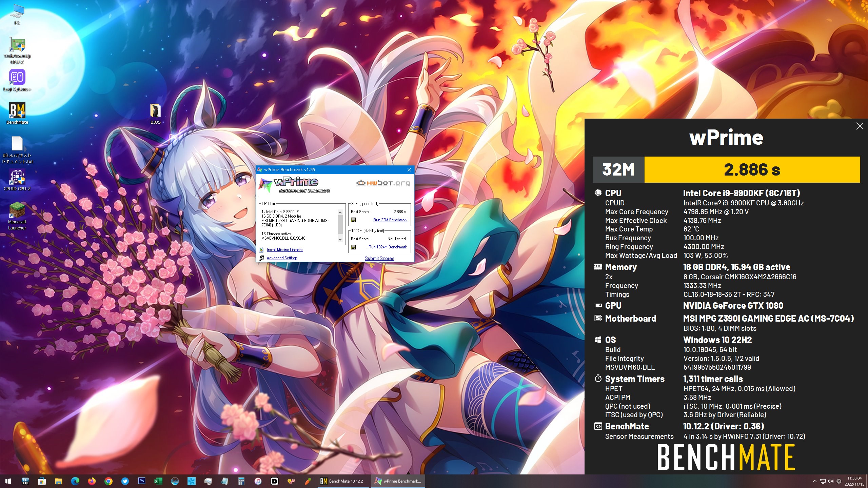The image size is (868, 488).
Task: Launch Firefox from the taskbar
Action: (92, 481)
